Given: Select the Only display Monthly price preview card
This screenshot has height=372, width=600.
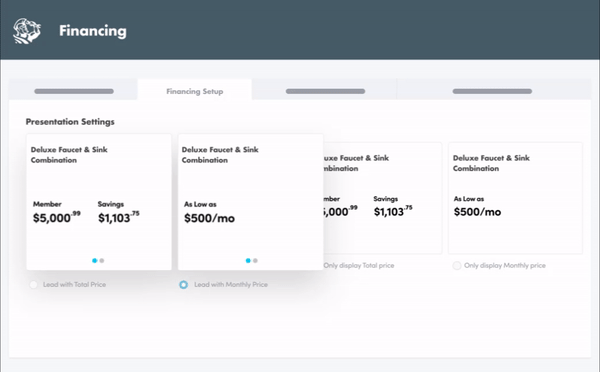Looking at the screenshot, I should (515, 198).
